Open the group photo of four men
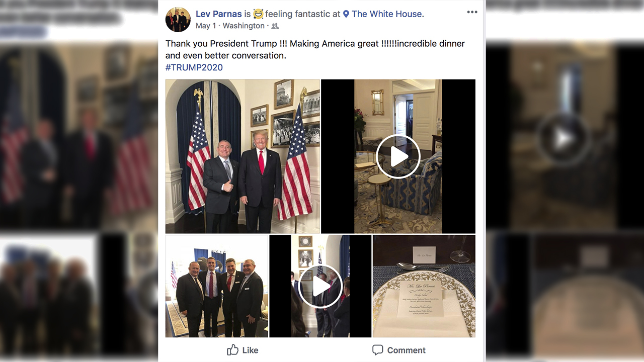 click(x=217, y=286)
